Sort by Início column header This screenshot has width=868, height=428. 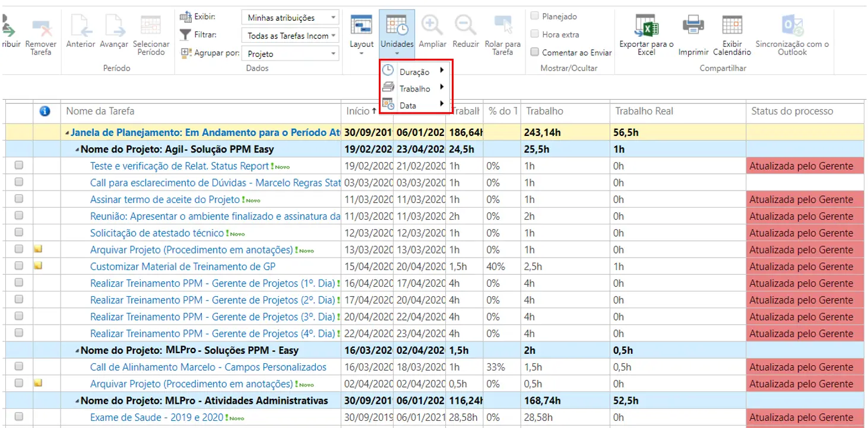357,111
